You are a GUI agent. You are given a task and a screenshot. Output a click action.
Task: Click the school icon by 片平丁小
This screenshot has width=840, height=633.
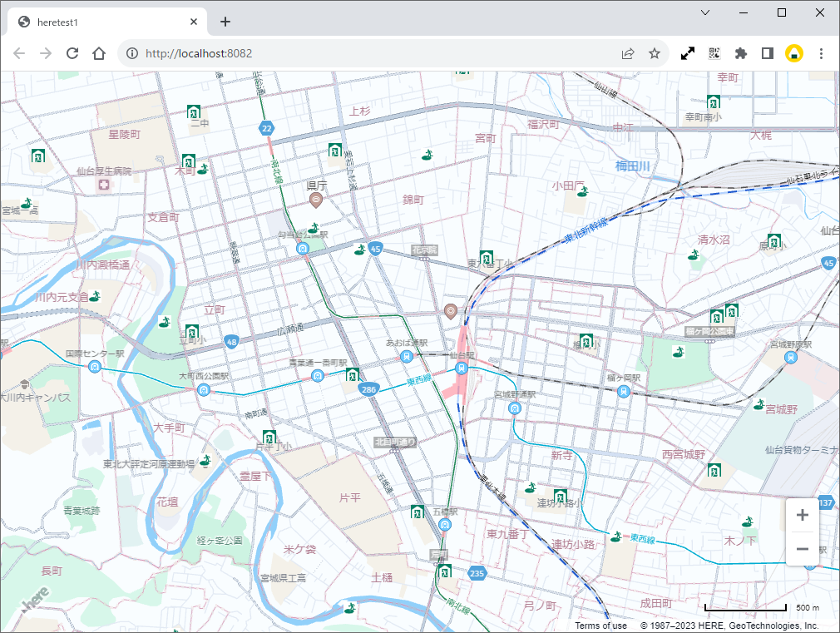[269, 437]
